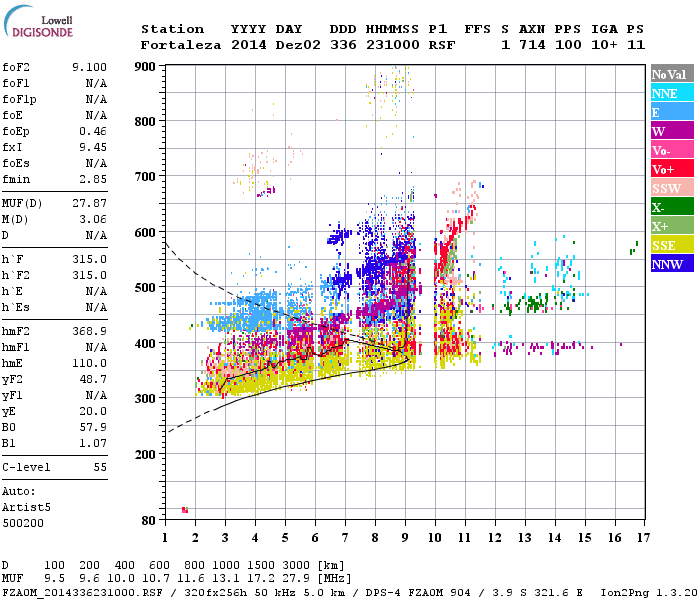Select the Vo+ red legend swatch
This screenshot has width=700, height=600.
tap(672, 169)
